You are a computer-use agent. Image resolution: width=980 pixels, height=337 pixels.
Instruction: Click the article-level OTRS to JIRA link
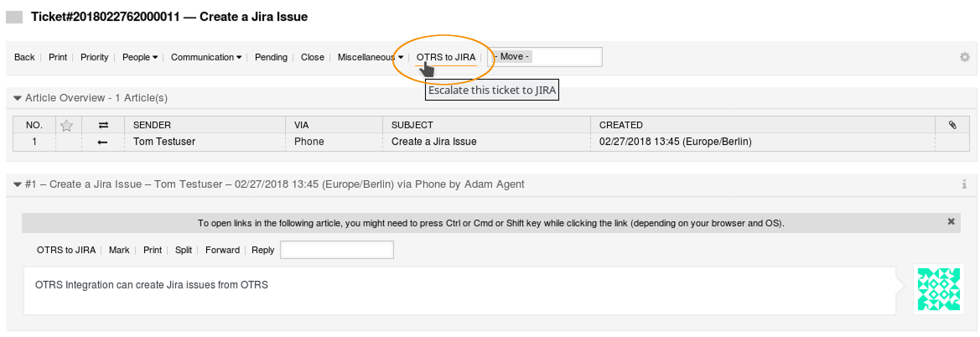[66, 250]
